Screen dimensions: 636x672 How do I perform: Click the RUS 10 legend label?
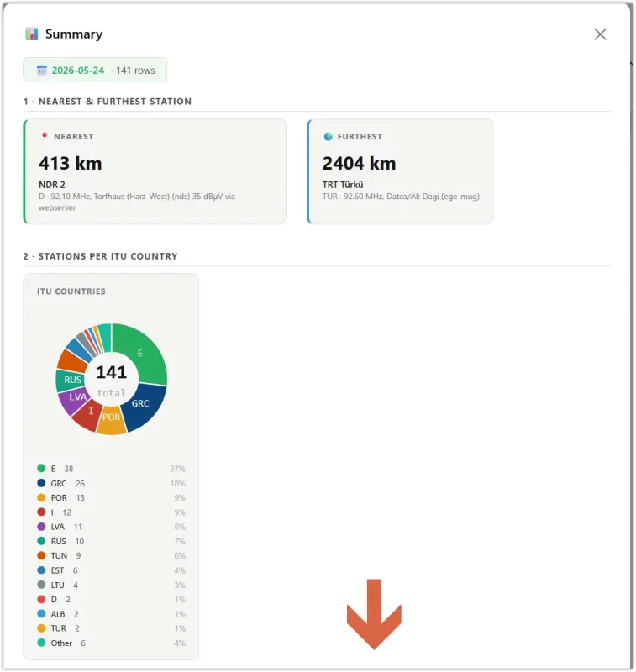click(x=68, y=541)
